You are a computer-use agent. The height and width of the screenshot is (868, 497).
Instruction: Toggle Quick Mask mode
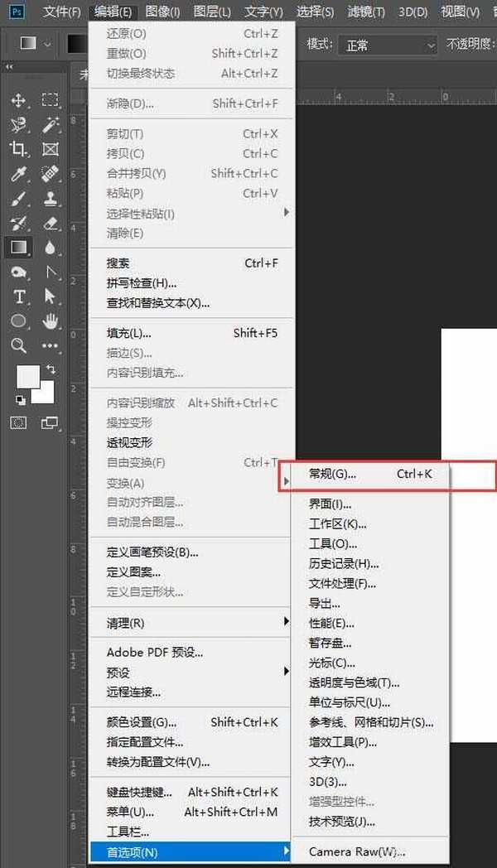[x=18, y=422]
